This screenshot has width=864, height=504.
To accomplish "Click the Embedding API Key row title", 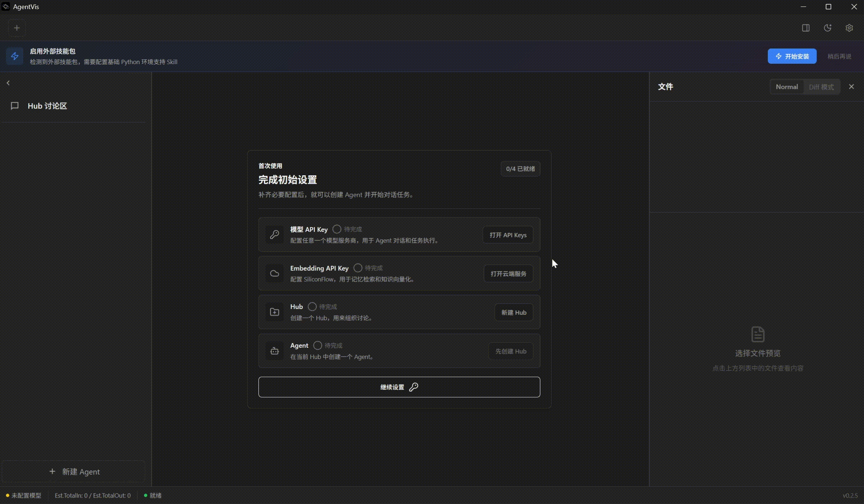I will click(x=319, y=268).
